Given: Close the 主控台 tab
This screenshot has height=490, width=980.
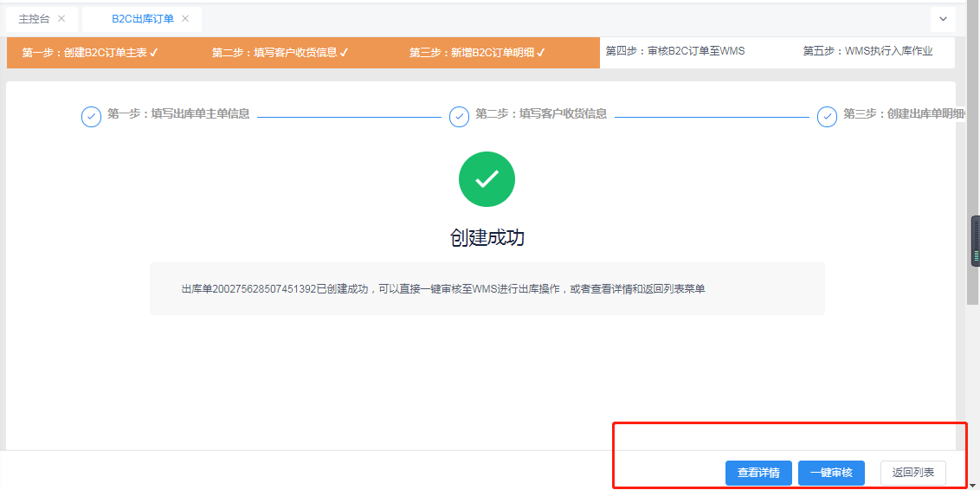Looking at the screenshot, I should point(61,19).
